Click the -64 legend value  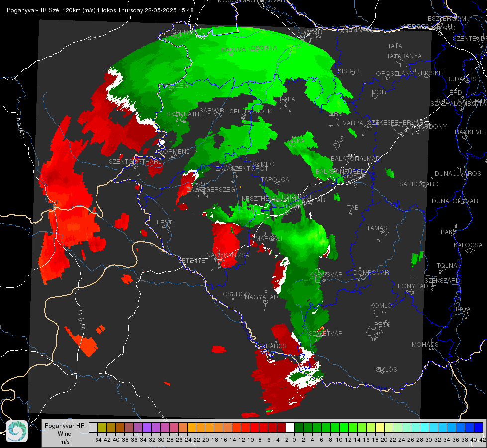click(97, 440)
